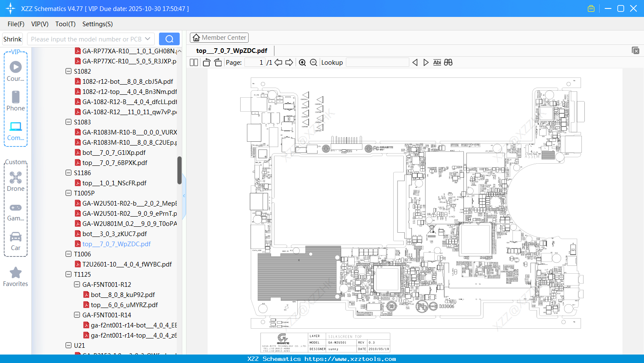Open the GA-W2U501-R02-b__2_0_2 file
Viewport: 644px width, 363px height.
click(129, 203)
